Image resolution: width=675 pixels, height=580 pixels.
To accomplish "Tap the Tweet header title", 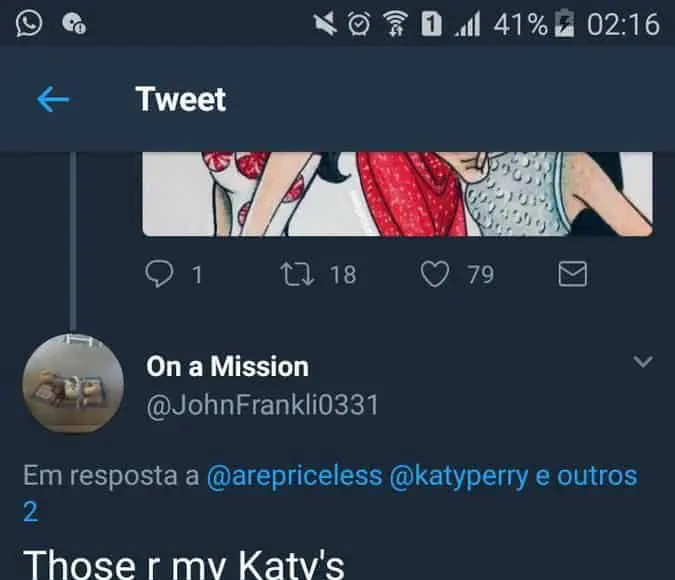I will [x=180, y=99].
